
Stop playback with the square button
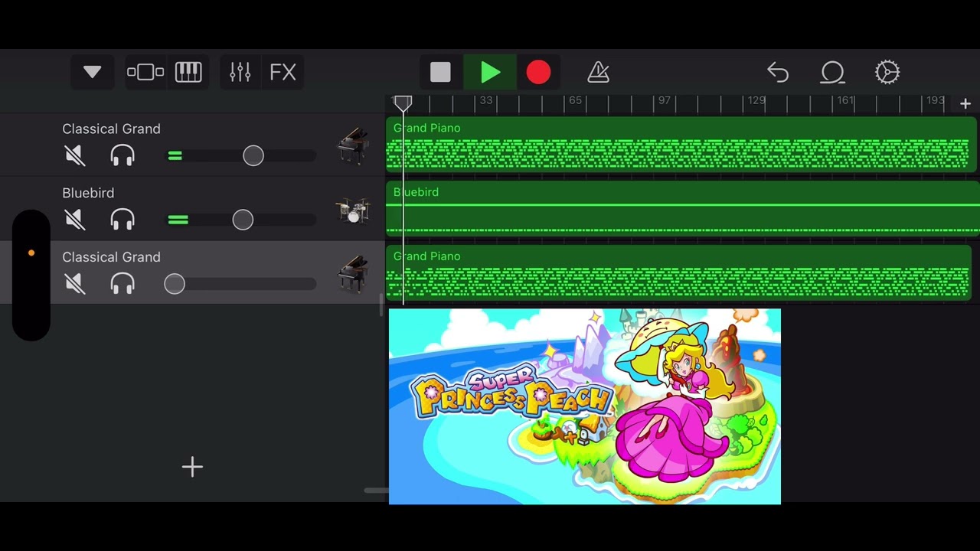click(x=441, y=72)
